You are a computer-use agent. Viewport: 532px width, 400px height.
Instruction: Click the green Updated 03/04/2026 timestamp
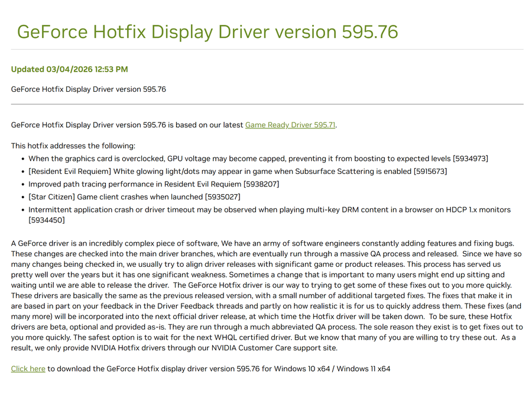tap(69, 69)
